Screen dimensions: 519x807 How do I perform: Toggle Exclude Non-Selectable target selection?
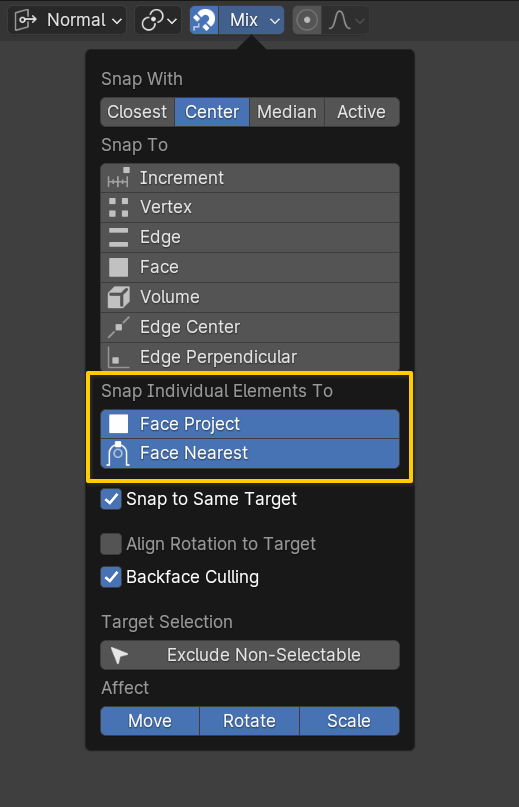[x=250, y=655]
